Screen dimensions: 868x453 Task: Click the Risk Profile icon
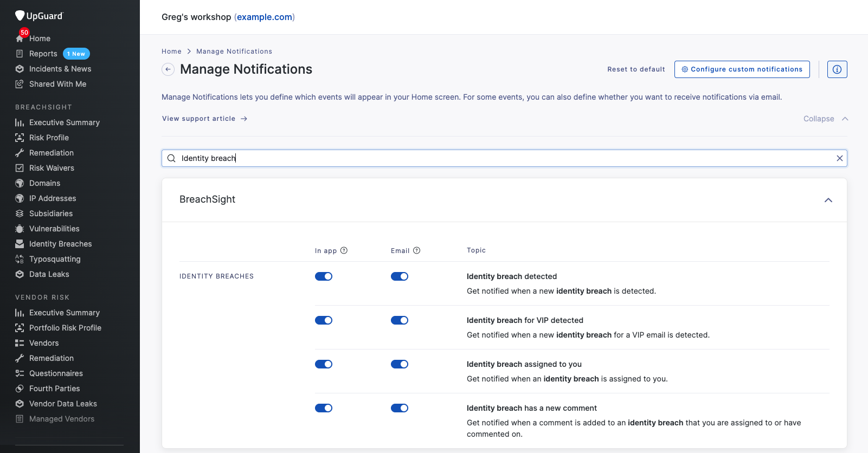(20, 138)
